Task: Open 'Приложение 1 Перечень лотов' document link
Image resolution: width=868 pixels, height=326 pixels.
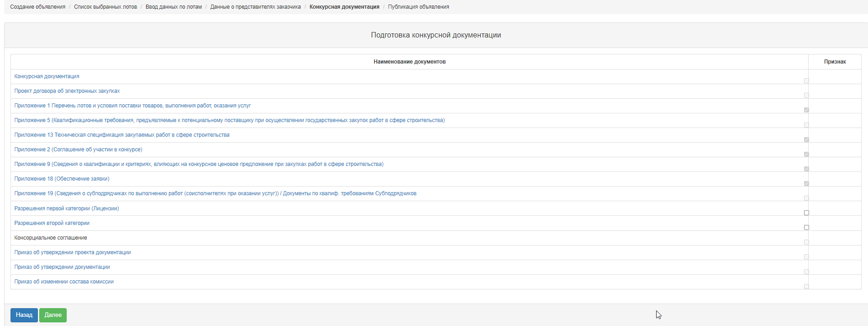Action: click(132, 106)
